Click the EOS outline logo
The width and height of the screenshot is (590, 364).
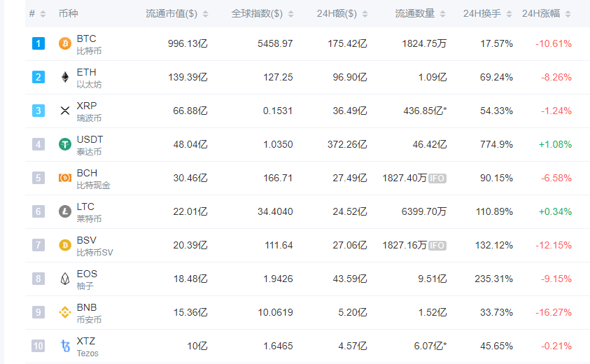(65, 279)
